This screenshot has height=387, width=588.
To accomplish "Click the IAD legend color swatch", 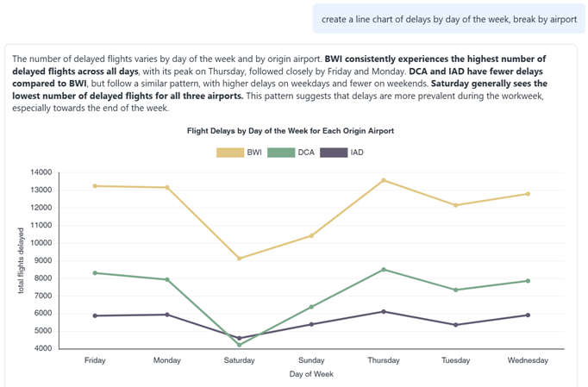I will pos(334,153).
